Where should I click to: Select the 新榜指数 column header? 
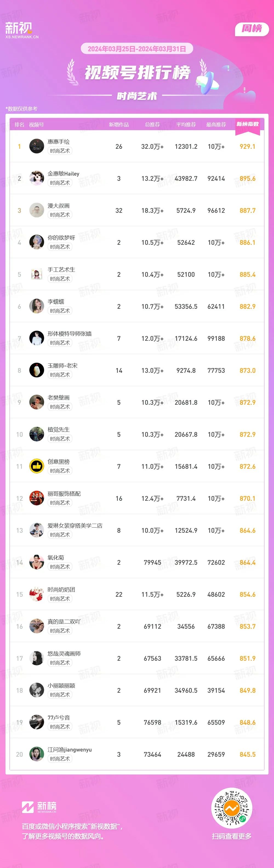tap(247, 124)
